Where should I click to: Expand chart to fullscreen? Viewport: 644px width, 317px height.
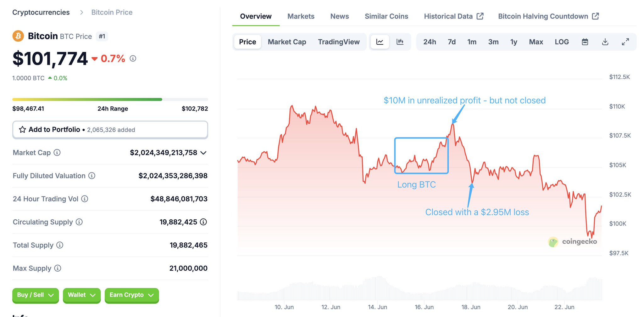(625, 42)
